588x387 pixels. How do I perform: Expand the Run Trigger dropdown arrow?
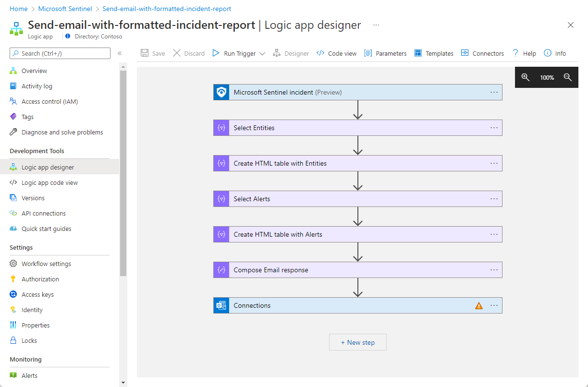(x=262, y=53)
